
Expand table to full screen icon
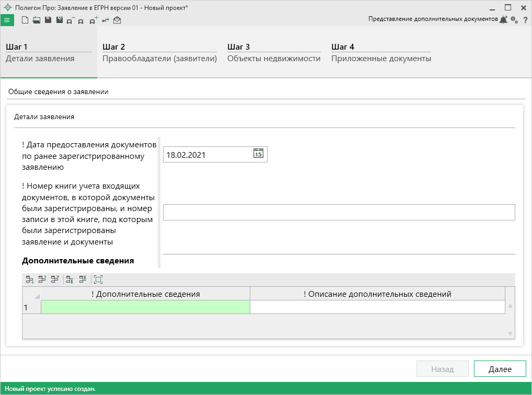98,280
